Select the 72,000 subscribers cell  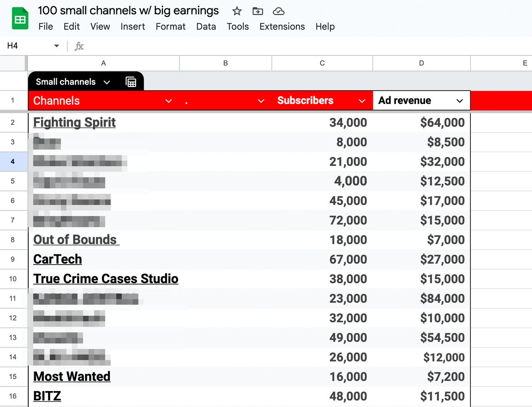[322, 220]
